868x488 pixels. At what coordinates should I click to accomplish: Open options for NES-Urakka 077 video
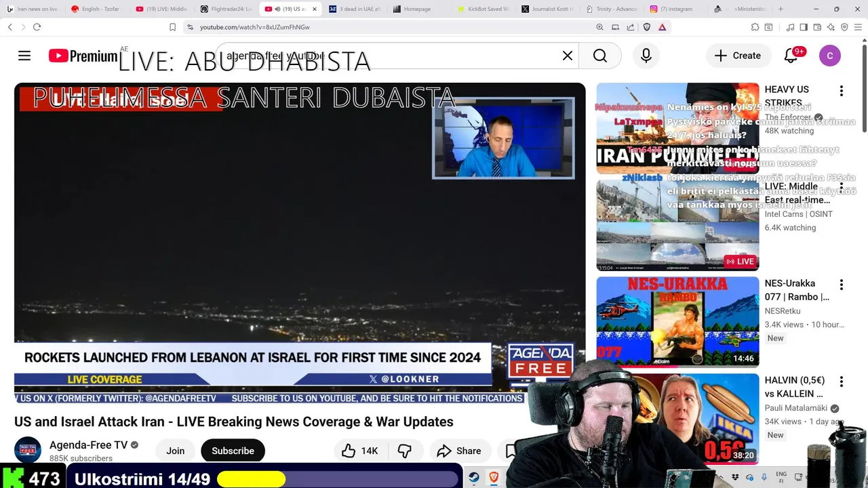coord(841,285)
